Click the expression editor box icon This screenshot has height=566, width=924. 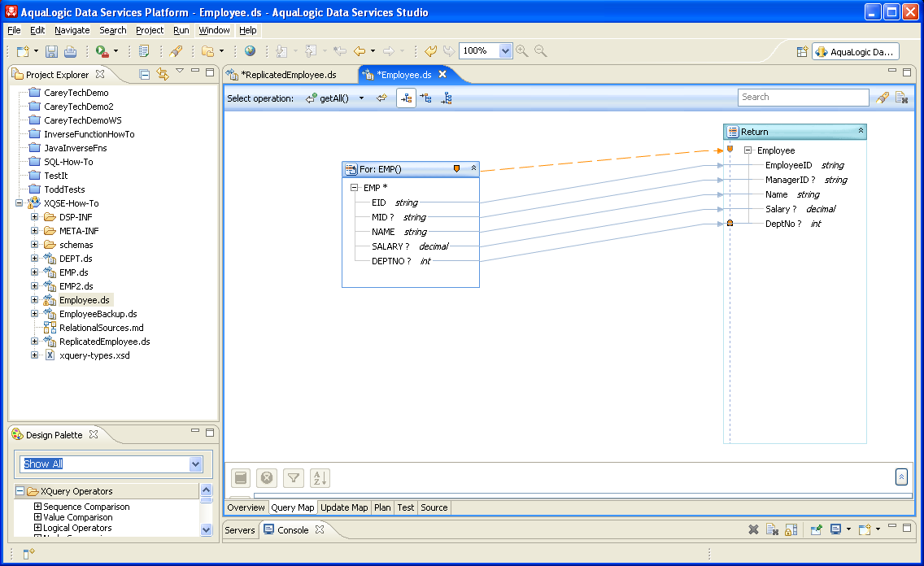241,478
